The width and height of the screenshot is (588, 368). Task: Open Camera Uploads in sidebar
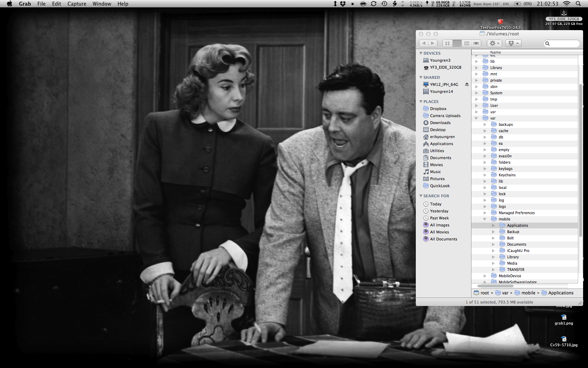coord(444,116)
